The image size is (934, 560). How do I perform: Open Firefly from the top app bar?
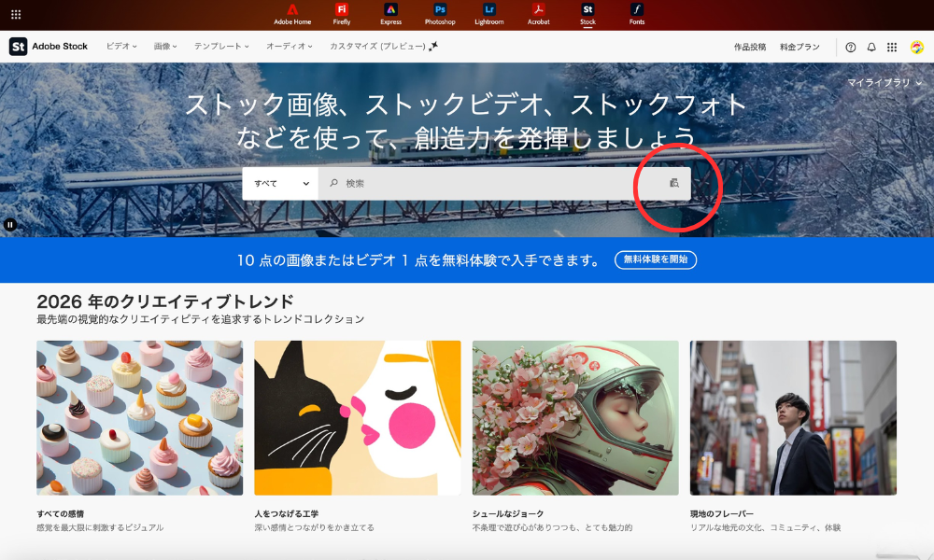(x=342, y=14)
